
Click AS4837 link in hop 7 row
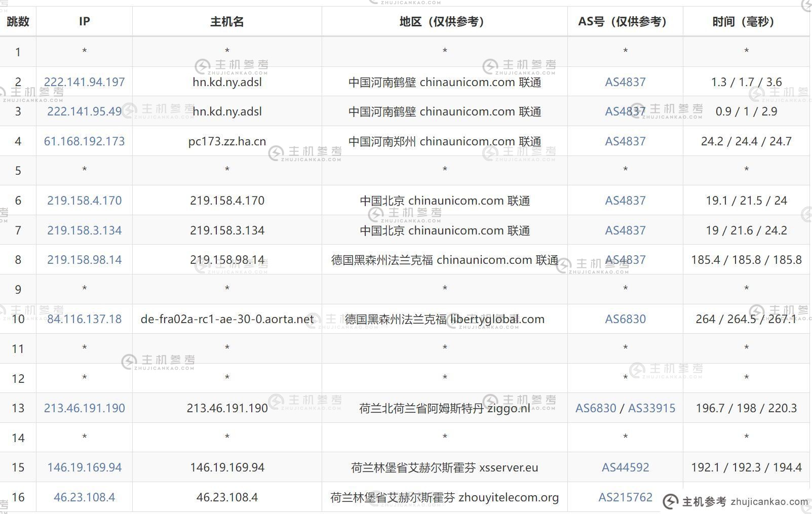click(625, 230)
